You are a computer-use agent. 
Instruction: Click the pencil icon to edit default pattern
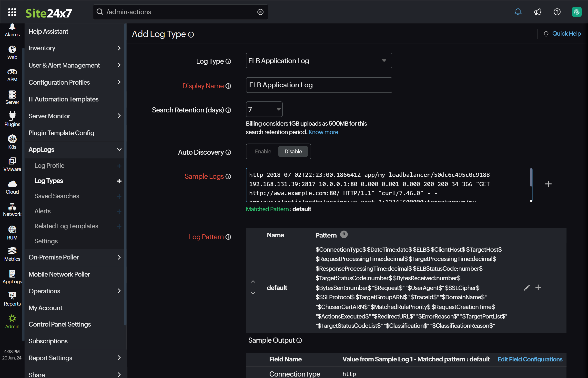[527, 288]
